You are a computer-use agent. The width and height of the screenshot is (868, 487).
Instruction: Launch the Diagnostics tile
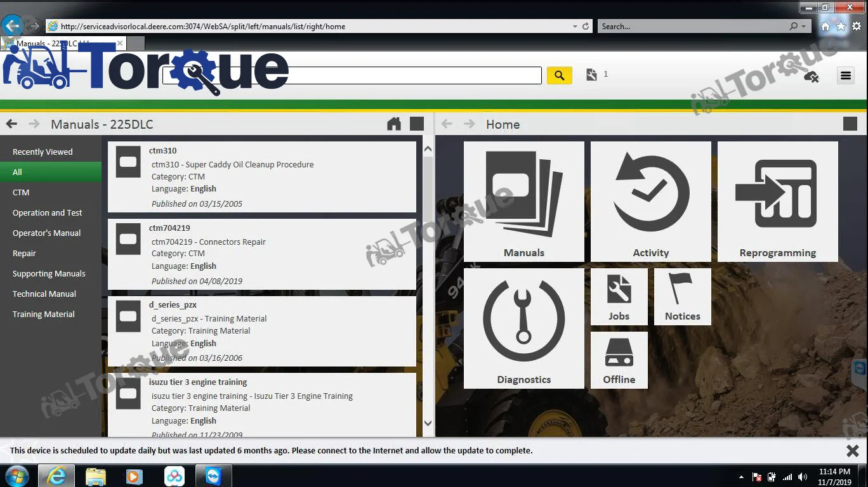tap(524, 328)
